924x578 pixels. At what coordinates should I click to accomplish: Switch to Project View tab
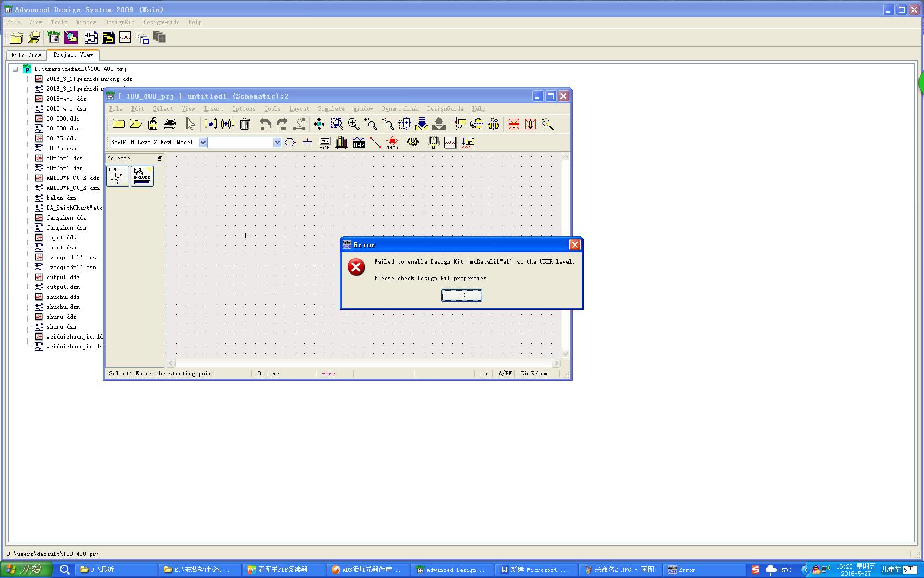[x=73, y=54]
